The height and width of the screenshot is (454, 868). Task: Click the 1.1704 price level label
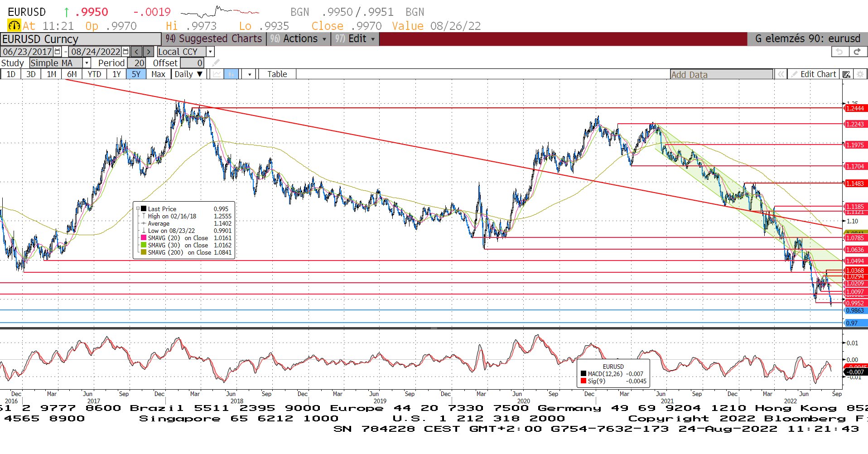click(x=855, y=166)
